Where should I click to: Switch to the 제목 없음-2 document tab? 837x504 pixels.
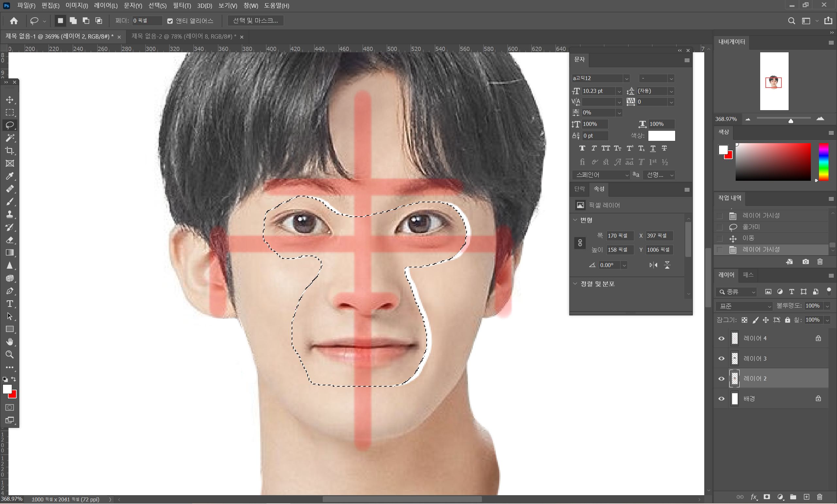[183, 37]
